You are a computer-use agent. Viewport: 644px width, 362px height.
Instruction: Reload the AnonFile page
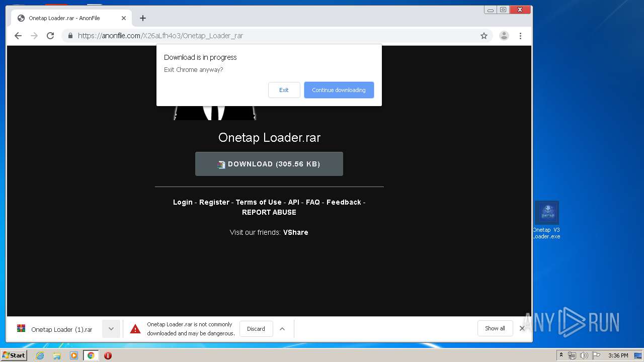point(50,36)
